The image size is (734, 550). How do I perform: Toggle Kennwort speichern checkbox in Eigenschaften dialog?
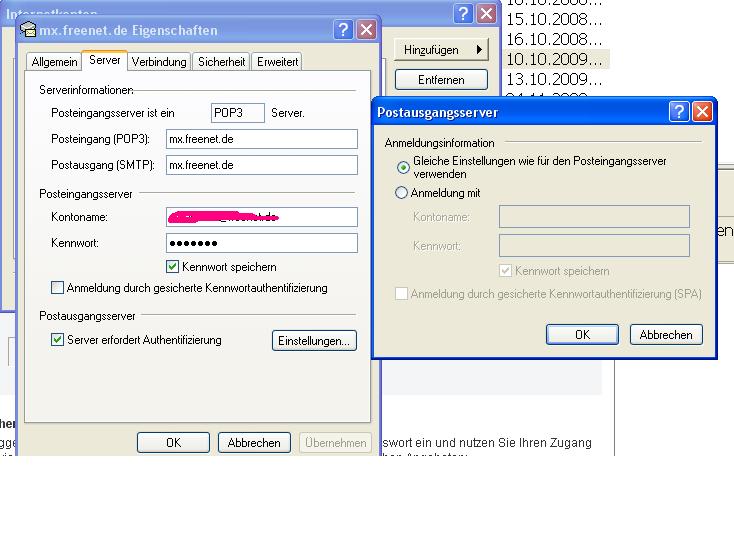(172, 267)
